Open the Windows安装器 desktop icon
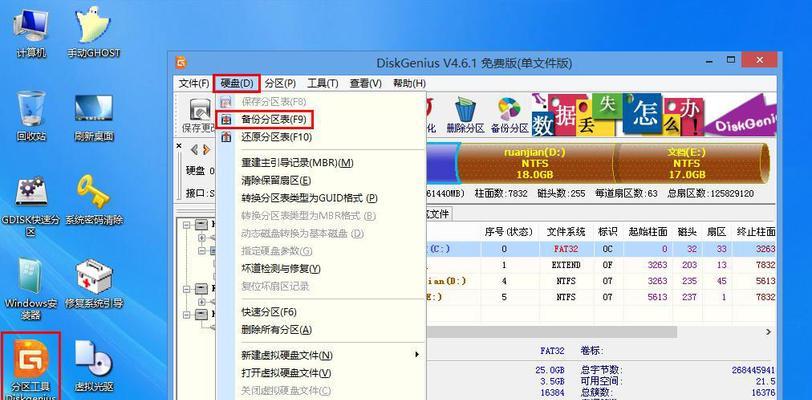 pyautogui.click(x=31, y=289)
